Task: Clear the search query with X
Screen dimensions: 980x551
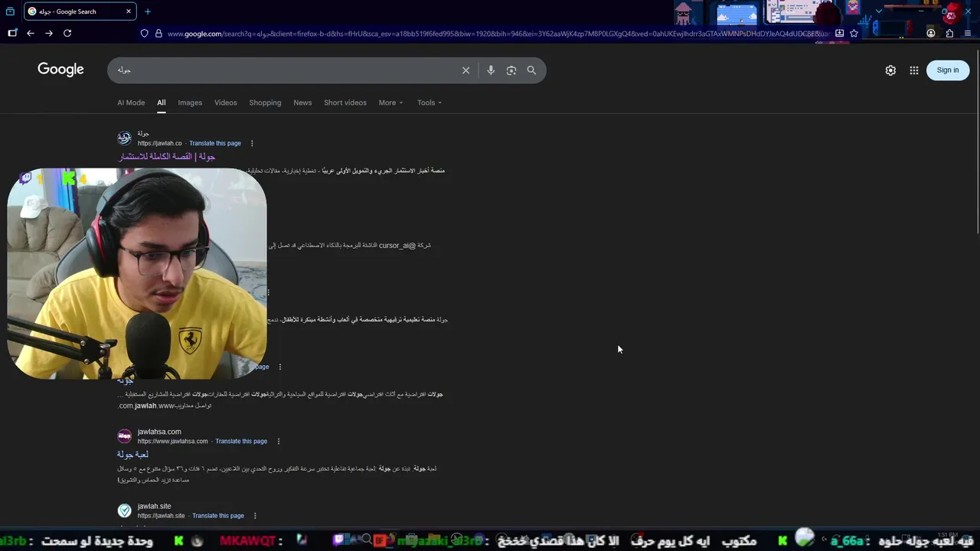Action: (x=465, y=70)
